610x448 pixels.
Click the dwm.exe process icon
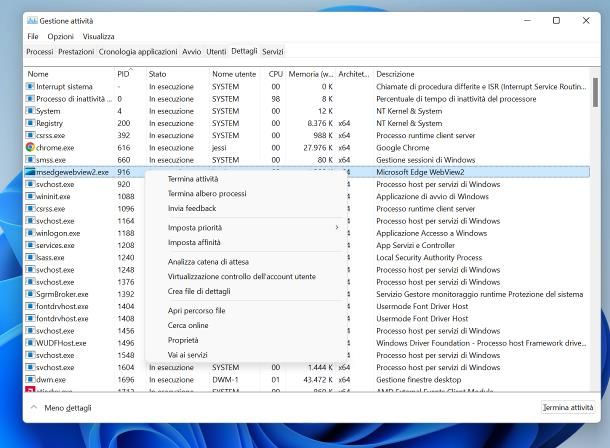click(x=30, y=379)
